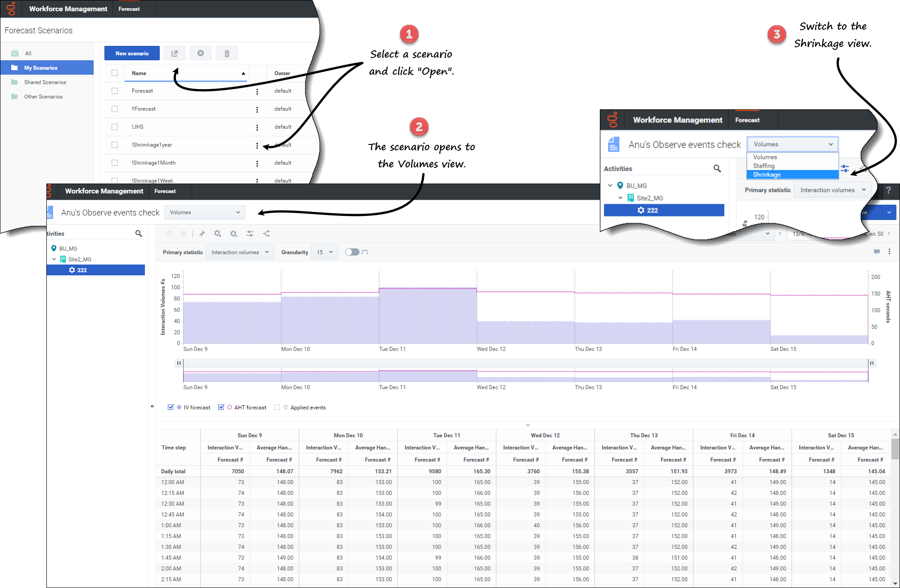Viewport: 900px width, 588px height.
Task: Open the blue Save button dropdown arrow
Action: (889, 212)
